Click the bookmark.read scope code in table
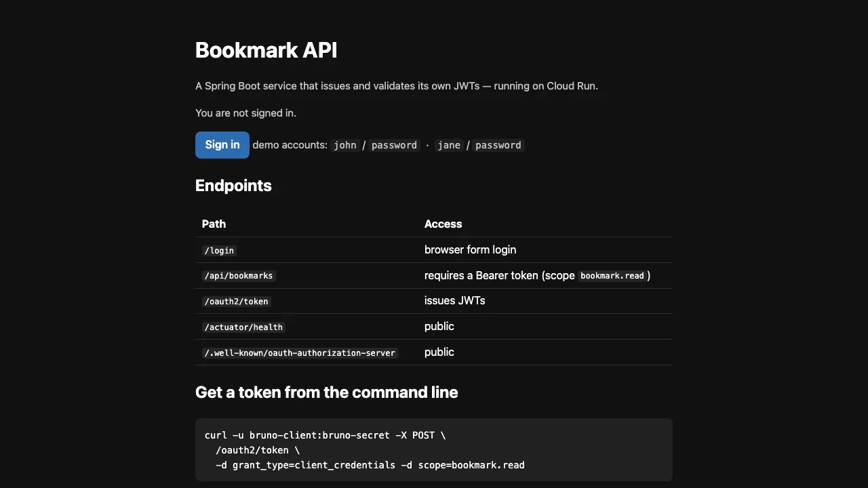The height and width of the screenshot is (488, 868). pyautogui.click(x=612, y=276)
